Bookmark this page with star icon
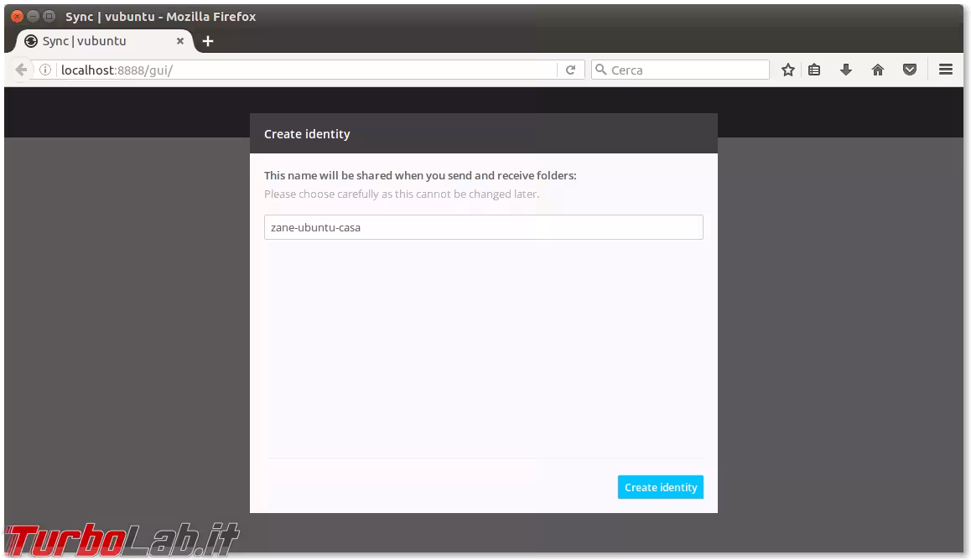Image resolution: width=971 pixels, height=560 pixels. pos(787,70)
